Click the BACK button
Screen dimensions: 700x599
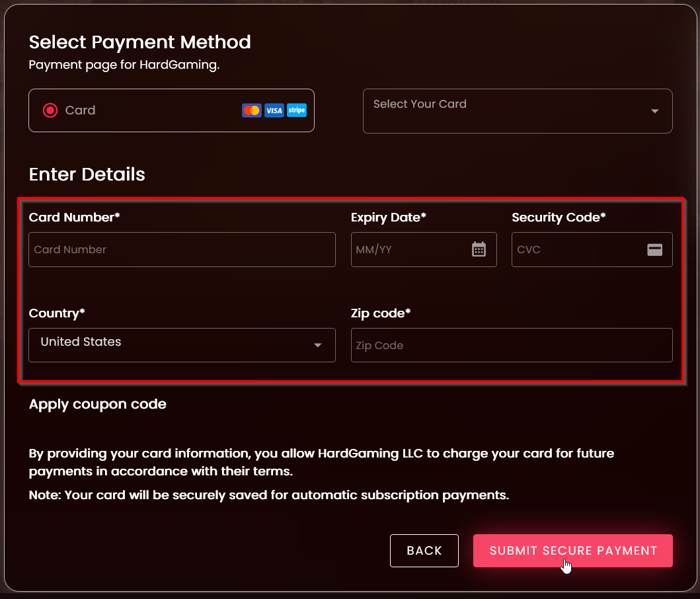coord(424,550)
